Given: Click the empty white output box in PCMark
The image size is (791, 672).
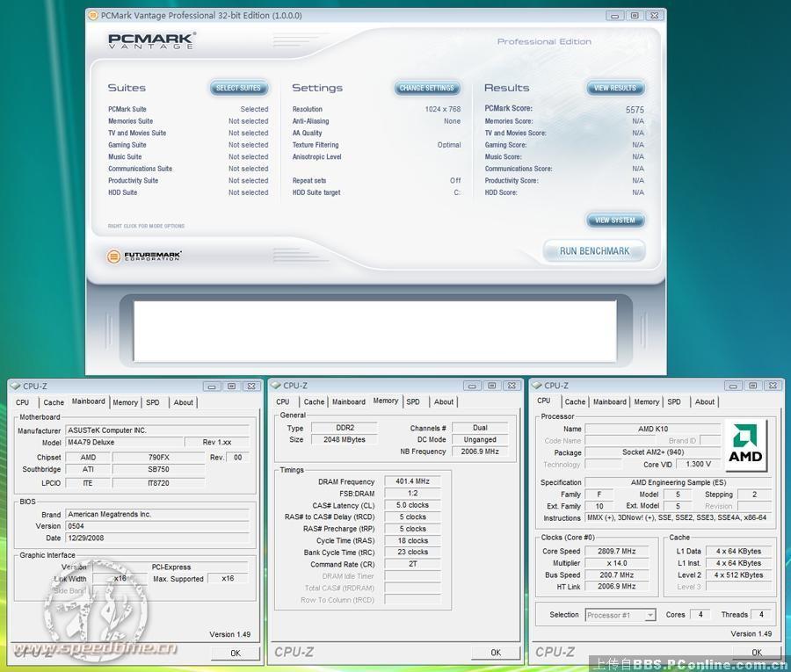Looking at the screenshot, I should pyautogui.click(x=375, y=330).
